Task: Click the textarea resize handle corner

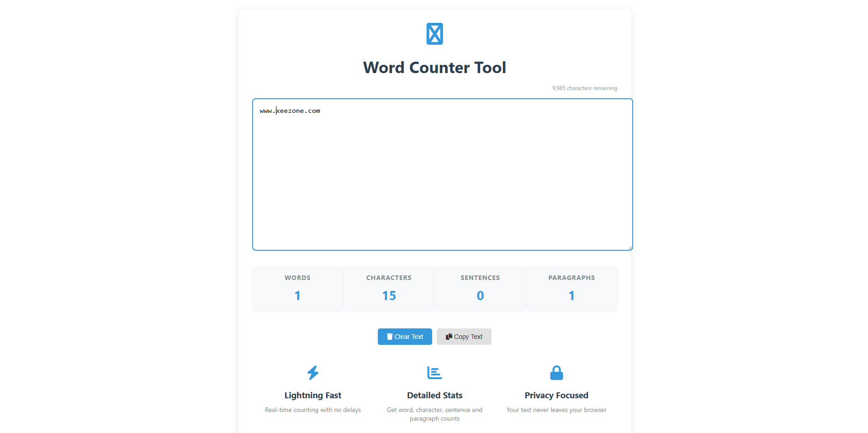Action: pos(630,248)
